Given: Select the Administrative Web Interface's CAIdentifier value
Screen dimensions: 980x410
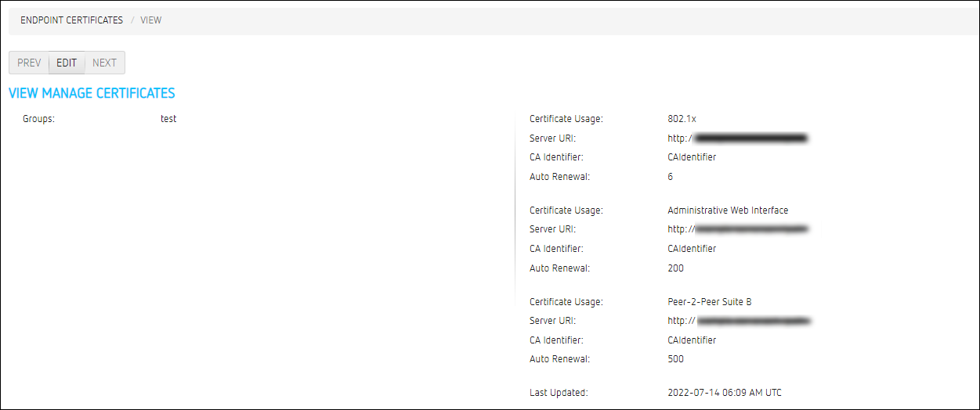Looking at the screenshot, I should tap(692, 249).
